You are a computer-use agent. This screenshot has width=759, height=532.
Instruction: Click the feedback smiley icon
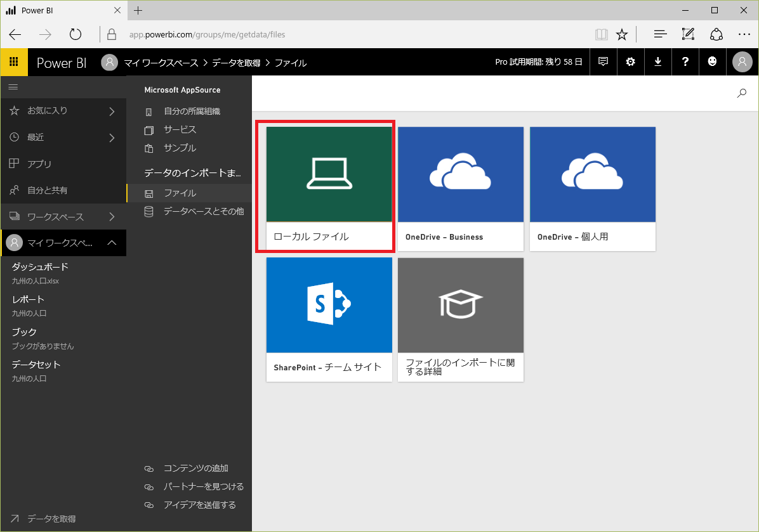712,62
